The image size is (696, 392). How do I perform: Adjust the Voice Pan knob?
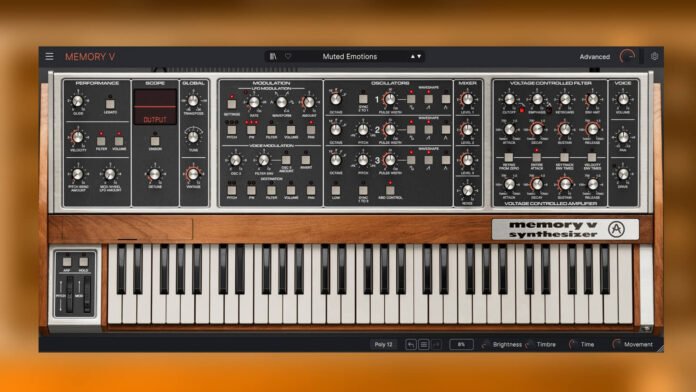[x=623, y=137]
